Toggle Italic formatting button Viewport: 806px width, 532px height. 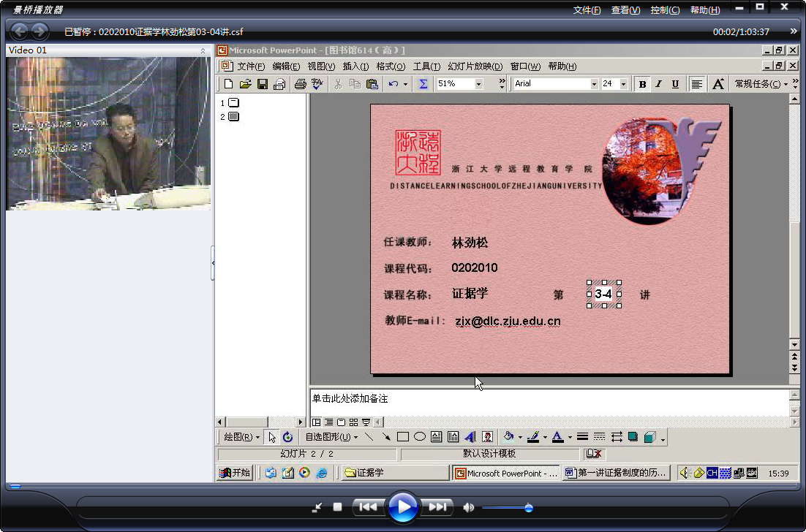658,84
